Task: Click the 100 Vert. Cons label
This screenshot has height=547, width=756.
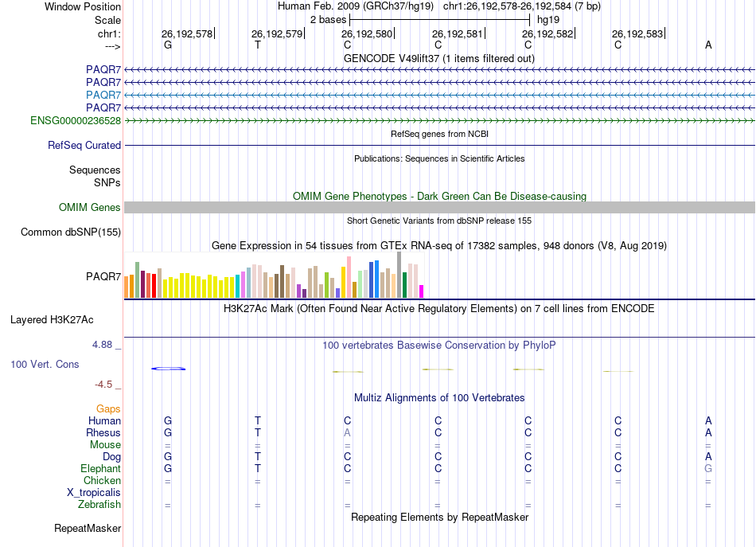Action: (45, 364)
